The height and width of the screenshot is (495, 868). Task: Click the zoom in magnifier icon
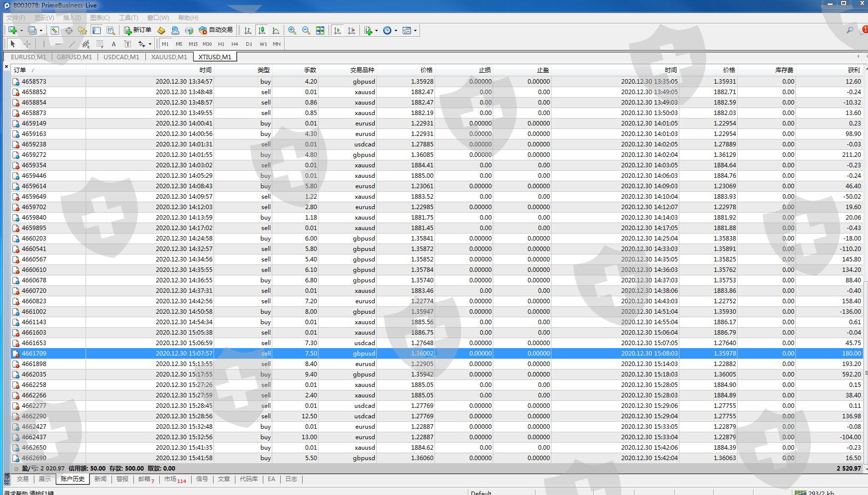coord(292,30)
